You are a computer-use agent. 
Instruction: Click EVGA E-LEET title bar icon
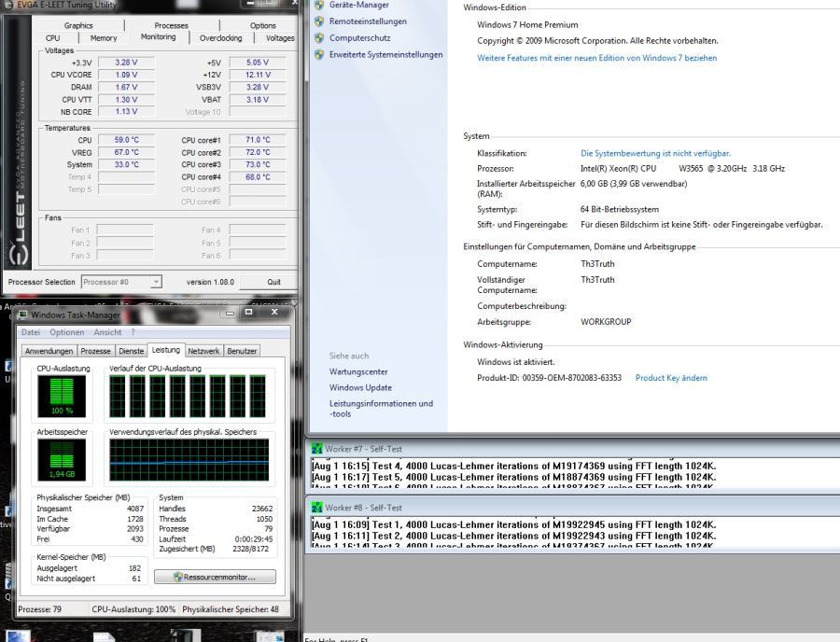point(9,5)
